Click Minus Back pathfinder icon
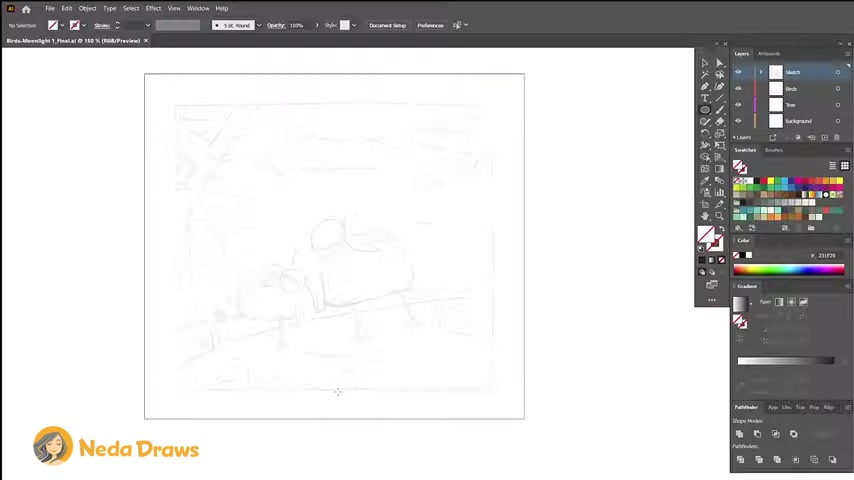This screenshot has width=854, height=480. [x=832, y=459]
